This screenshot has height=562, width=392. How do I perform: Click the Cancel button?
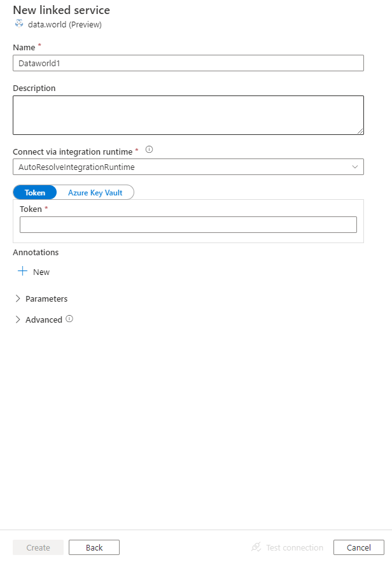(x=358, y=547)
